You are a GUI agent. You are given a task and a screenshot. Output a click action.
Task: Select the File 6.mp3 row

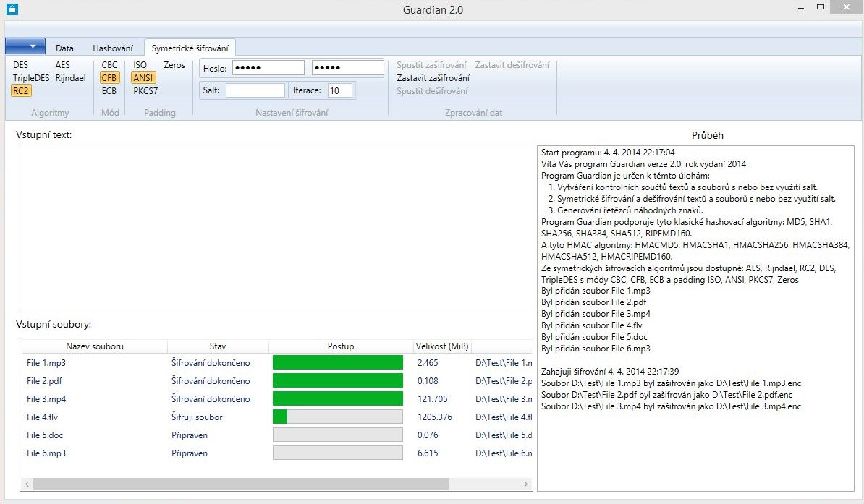click(x=276, y=453)
